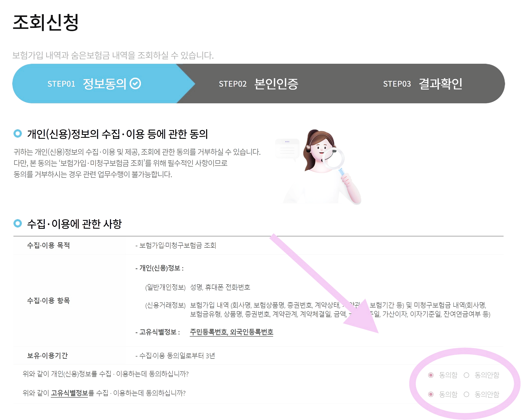Click the '- 고유식별정보 :' label
The image size is (522, 420).
click(158, 332)
